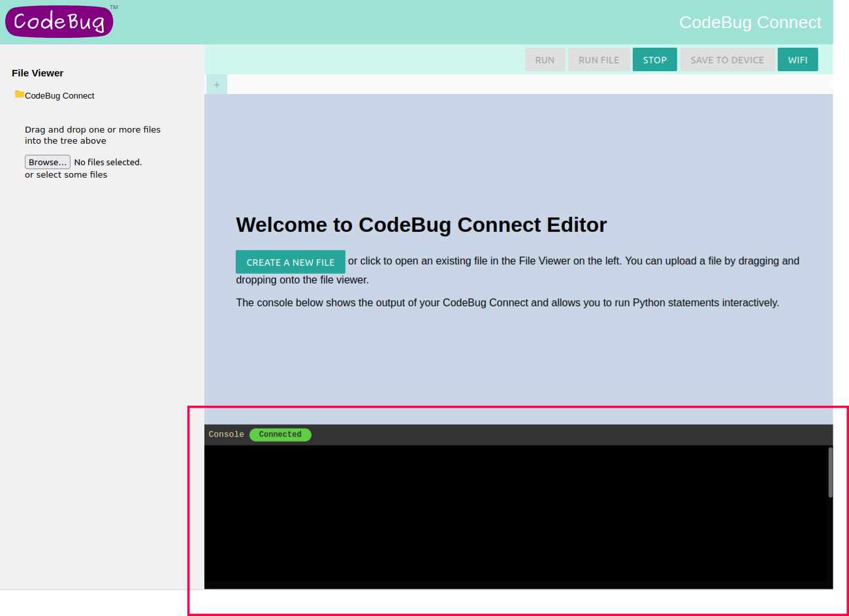Click CREATE A NEW FILE button
Viewport: 849px width, 616px height.
[x=291, y=262]
